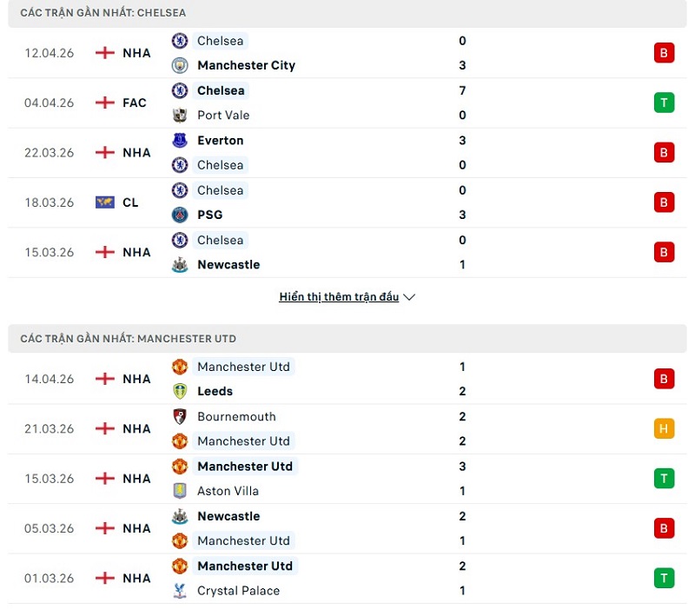Select the FAC competition label
The width and height of the screenshot is (695, 616).
pos(135,103)
